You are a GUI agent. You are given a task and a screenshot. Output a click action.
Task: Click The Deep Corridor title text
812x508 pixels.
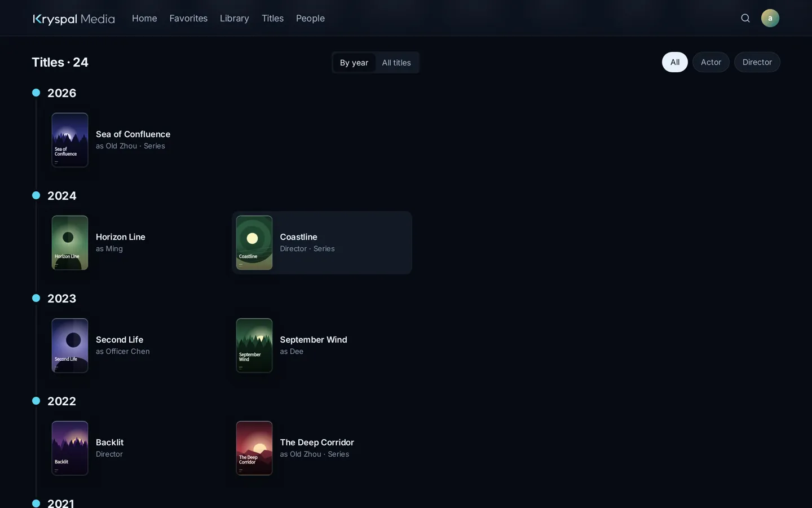[x=317, y=443]
